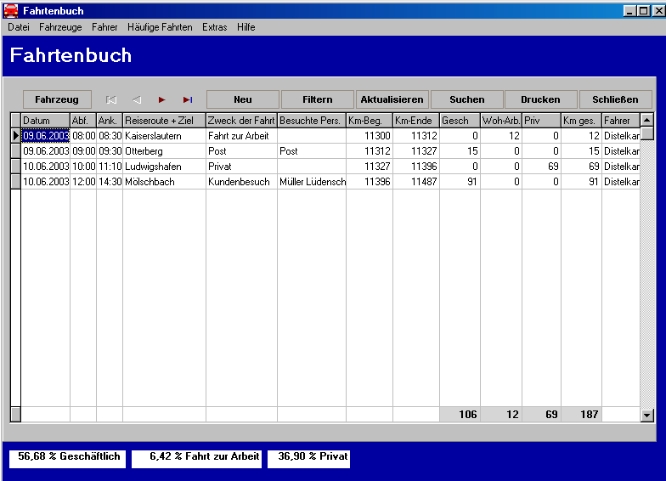Select the first row record marker
This screenshot has height=481, width=666.
click(15, 135)
